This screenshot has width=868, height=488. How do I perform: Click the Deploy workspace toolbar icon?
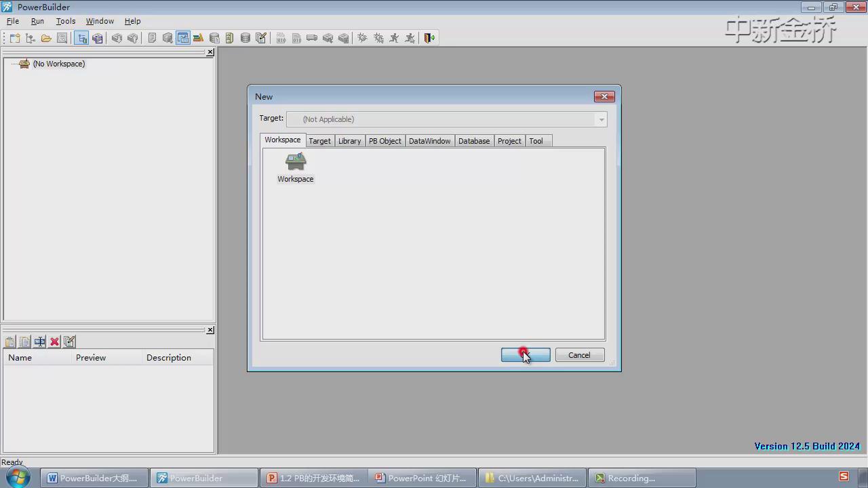[x=312, y=38]
